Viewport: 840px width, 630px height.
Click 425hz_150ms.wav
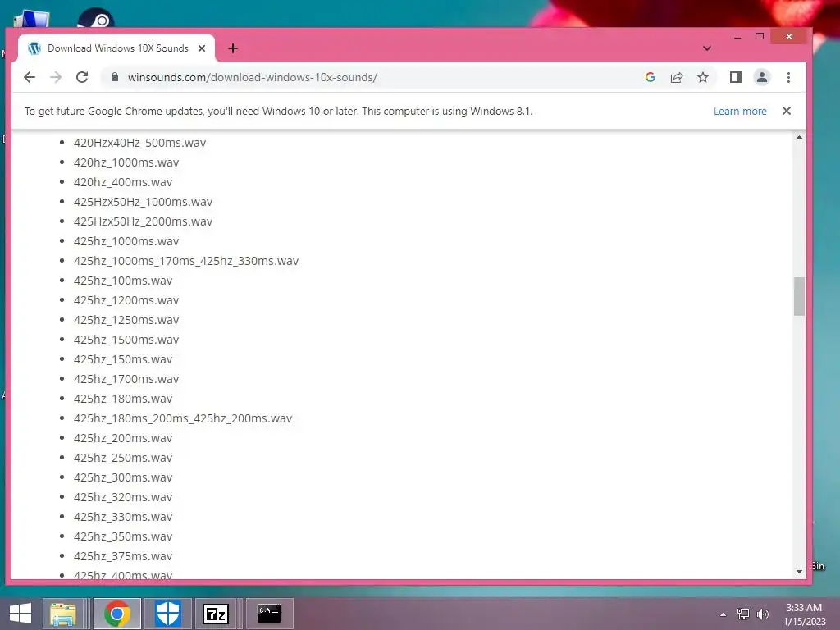[123, 359]
